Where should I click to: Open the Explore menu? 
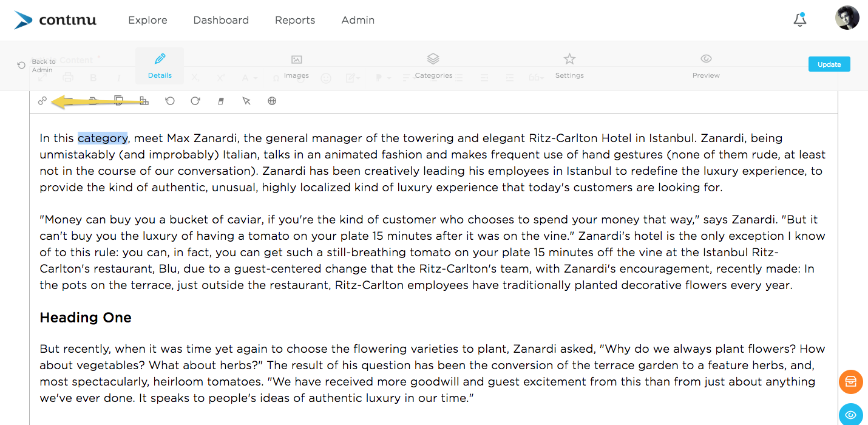click(147, 20)
